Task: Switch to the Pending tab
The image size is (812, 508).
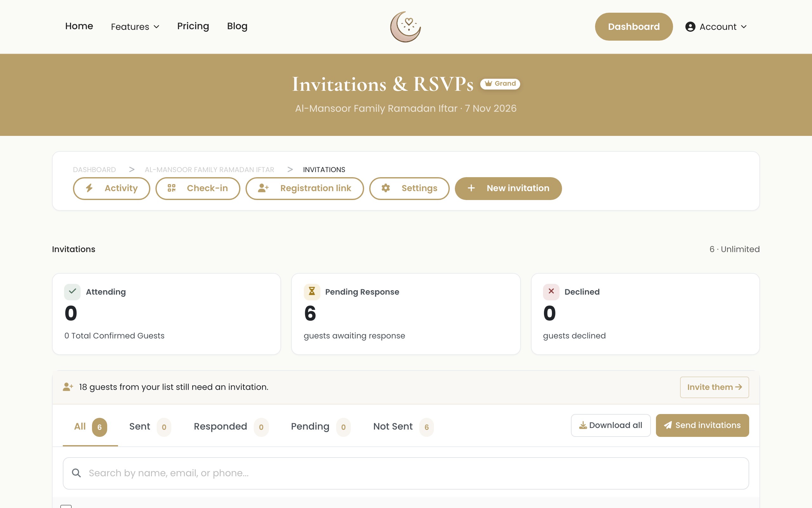Action: pos(320,427)
